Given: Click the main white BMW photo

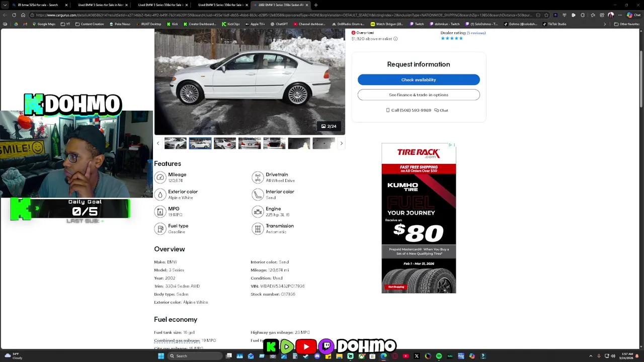Looking at the screenshot, I should click(x=250, y=81).
